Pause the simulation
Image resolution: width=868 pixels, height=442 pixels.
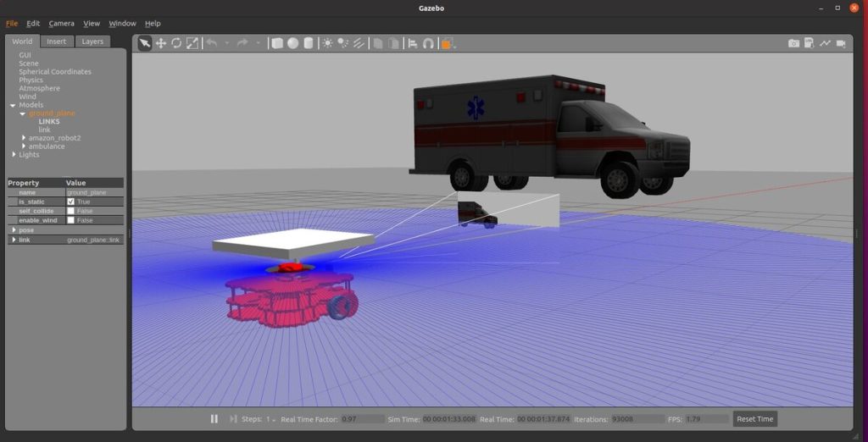pos(214,419)
